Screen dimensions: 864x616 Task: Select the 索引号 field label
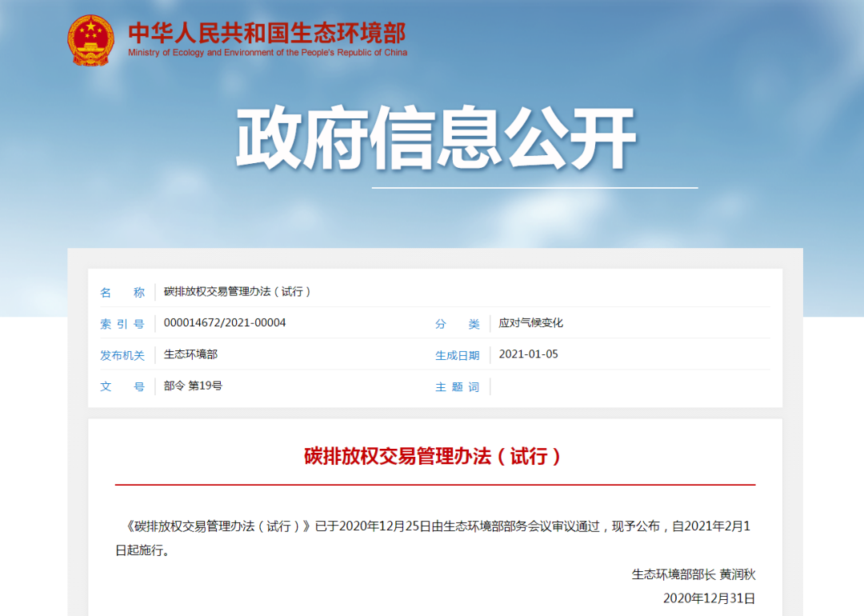coord(123,323)
